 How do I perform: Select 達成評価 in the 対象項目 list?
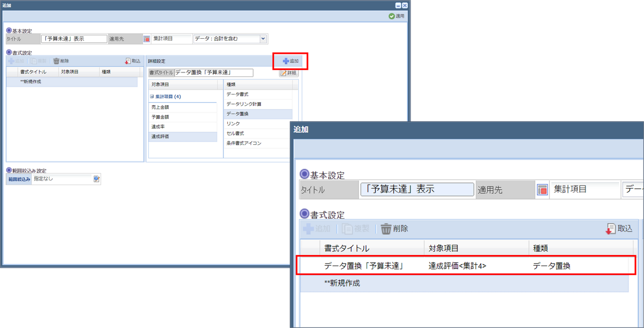[x=183, y=137]
